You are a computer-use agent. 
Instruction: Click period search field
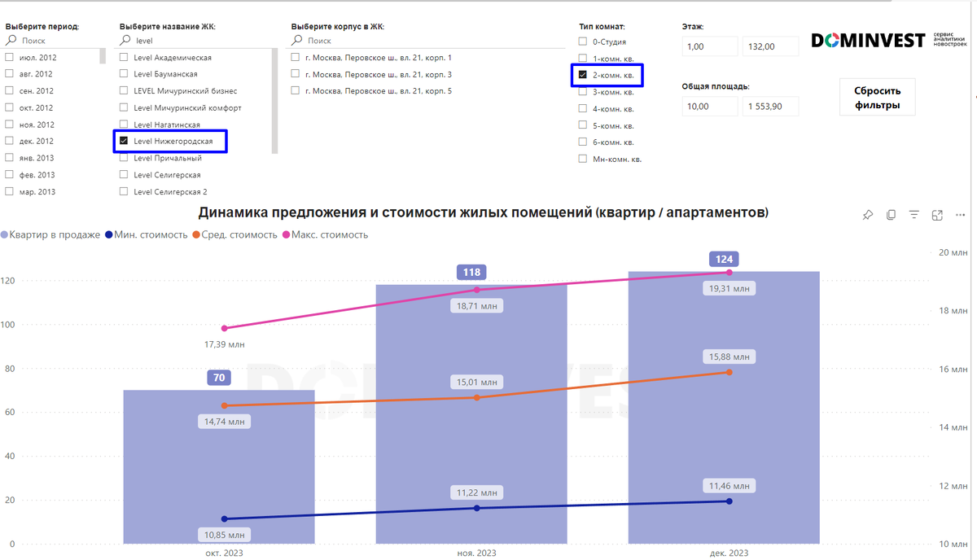[x=55, y=40]
